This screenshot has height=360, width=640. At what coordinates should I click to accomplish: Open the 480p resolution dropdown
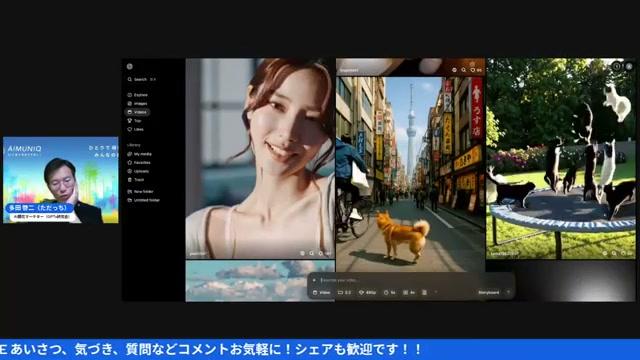[367, 293]
